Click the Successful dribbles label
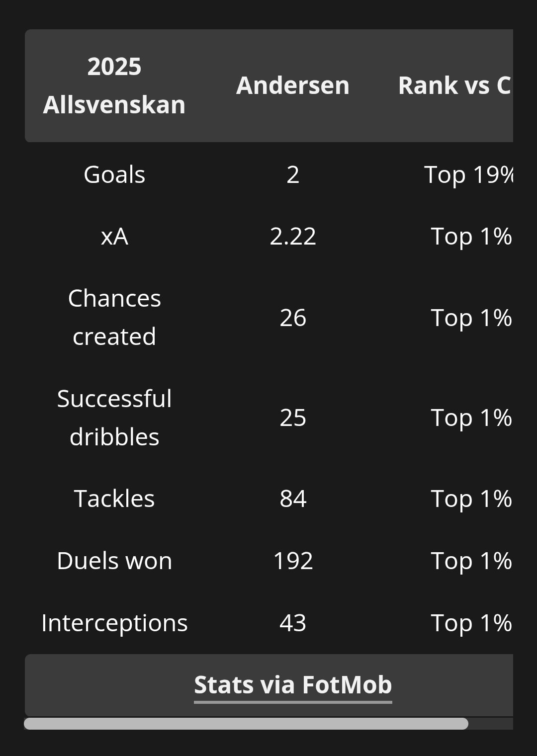 114,418
